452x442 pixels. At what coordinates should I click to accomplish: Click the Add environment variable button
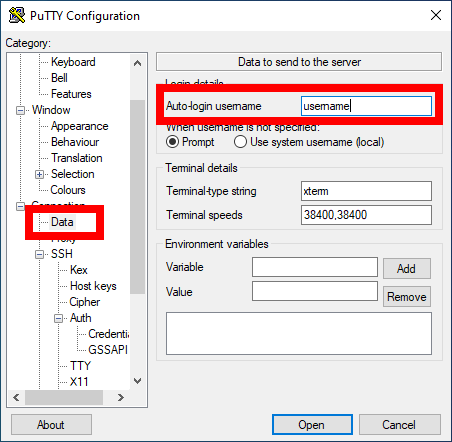pos(407,268)
